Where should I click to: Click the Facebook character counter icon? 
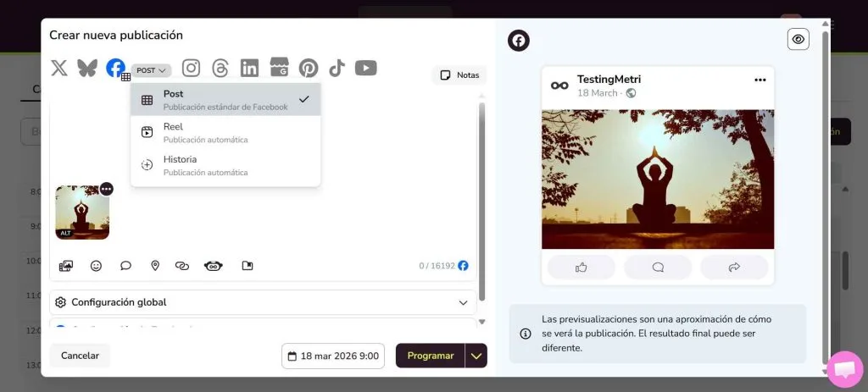(464, 266)
